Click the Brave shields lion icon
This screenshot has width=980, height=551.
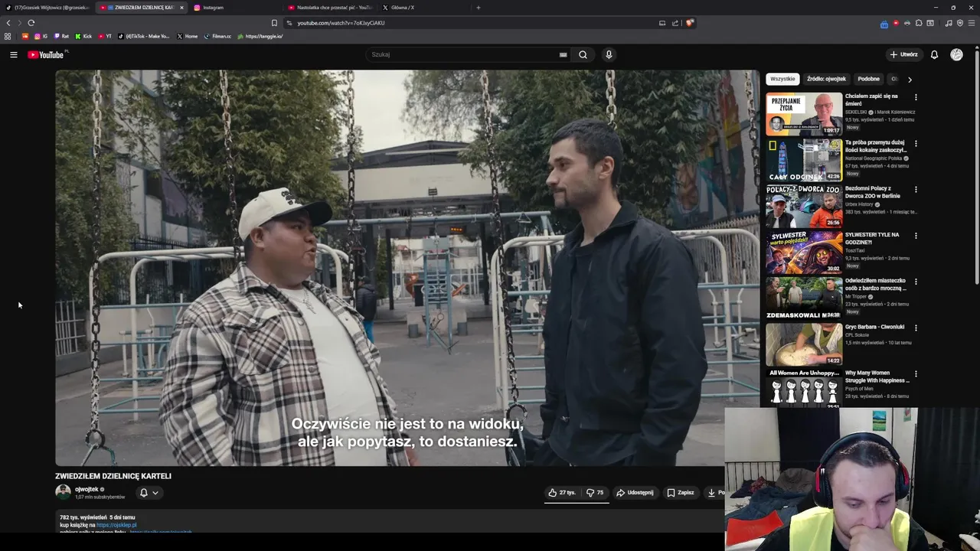coord(689,23)
